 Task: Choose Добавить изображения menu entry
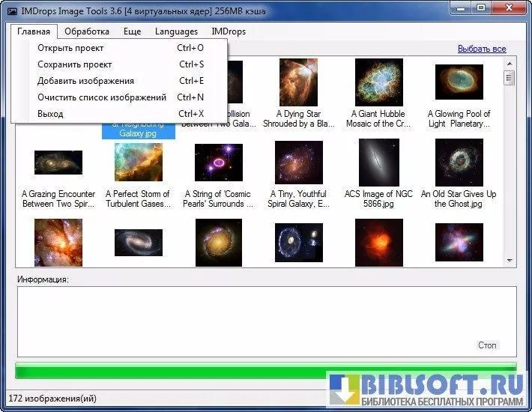[85, 81]
